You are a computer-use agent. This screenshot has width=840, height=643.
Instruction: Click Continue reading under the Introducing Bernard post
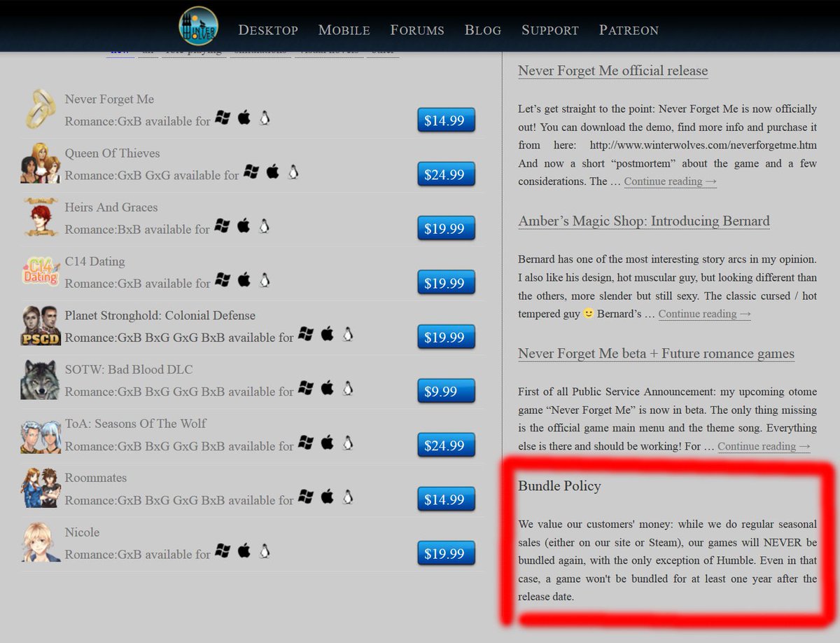pos(705,314)
